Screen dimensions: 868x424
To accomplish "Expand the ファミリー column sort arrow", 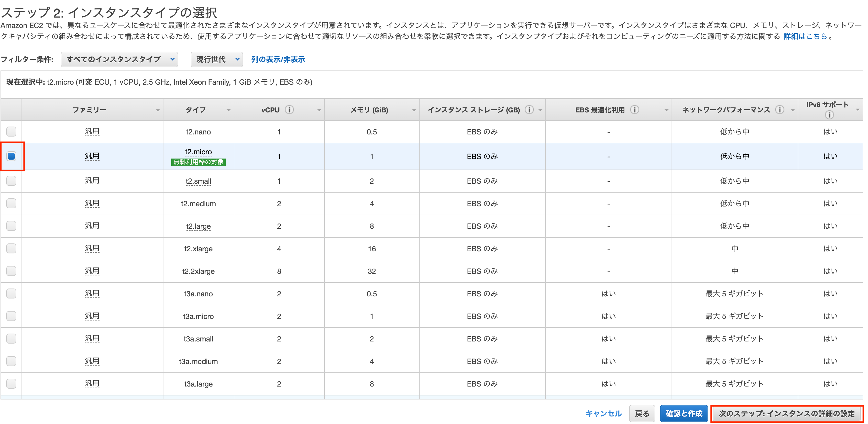I will coord(158,110).
